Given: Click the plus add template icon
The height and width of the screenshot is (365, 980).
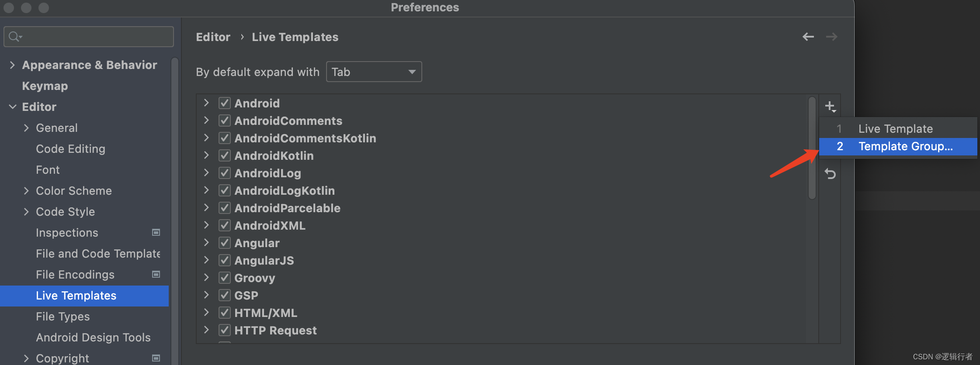Looking at the screenshot, I should (x=830, y=107).
